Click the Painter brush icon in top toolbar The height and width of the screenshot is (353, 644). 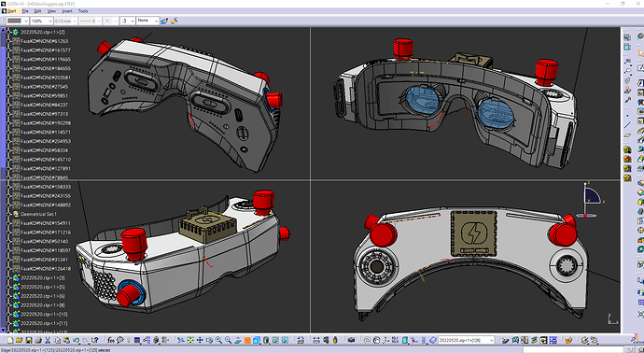(164, 21)
